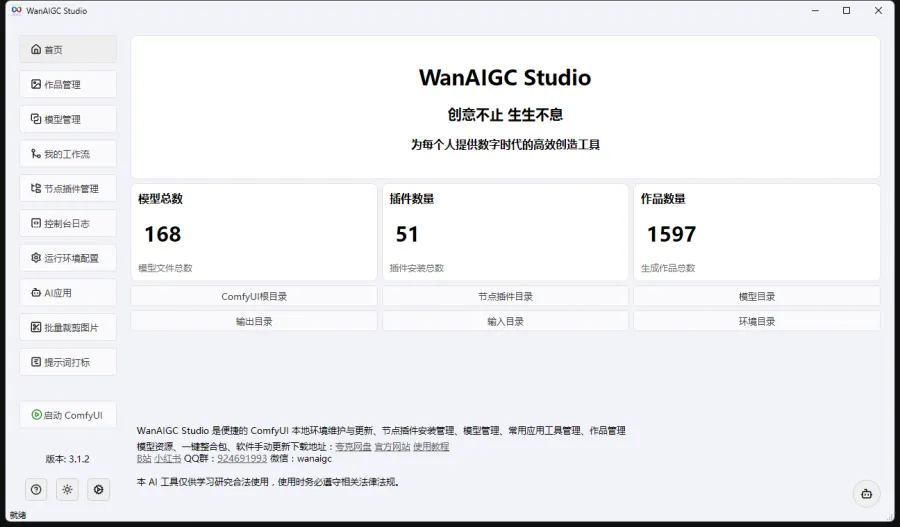
Task: Open the B站 link
Action: point(144,458)
